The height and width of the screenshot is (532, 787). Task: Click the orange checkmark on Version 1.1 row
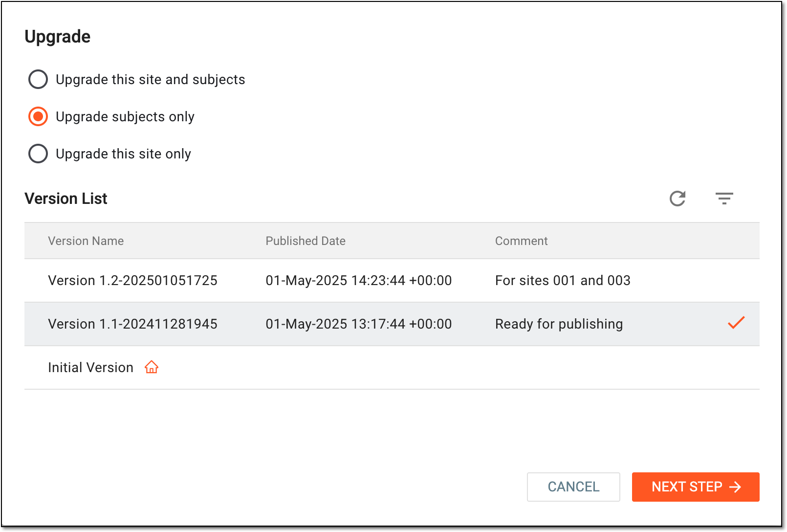pos(736,323)
